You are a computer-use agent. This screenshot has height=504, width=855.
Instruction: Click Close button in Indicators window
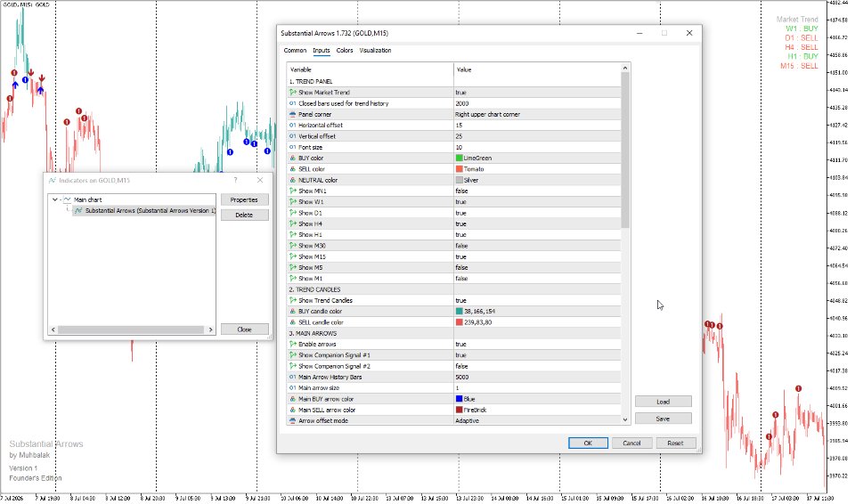tap(244, 329)
